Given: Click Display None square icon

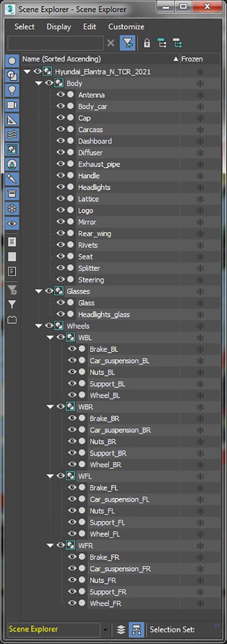Looking at the screenshot, I should 12,256.
